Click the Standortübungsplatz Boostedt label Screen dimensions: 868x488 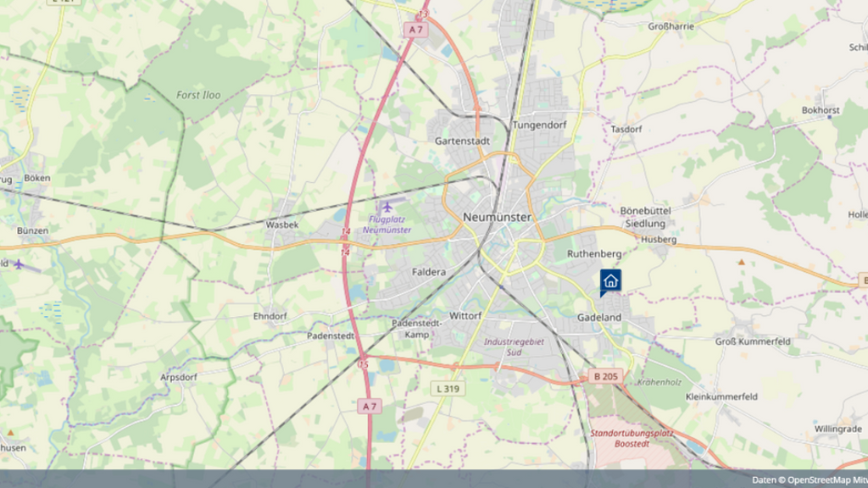coord(632,438)
